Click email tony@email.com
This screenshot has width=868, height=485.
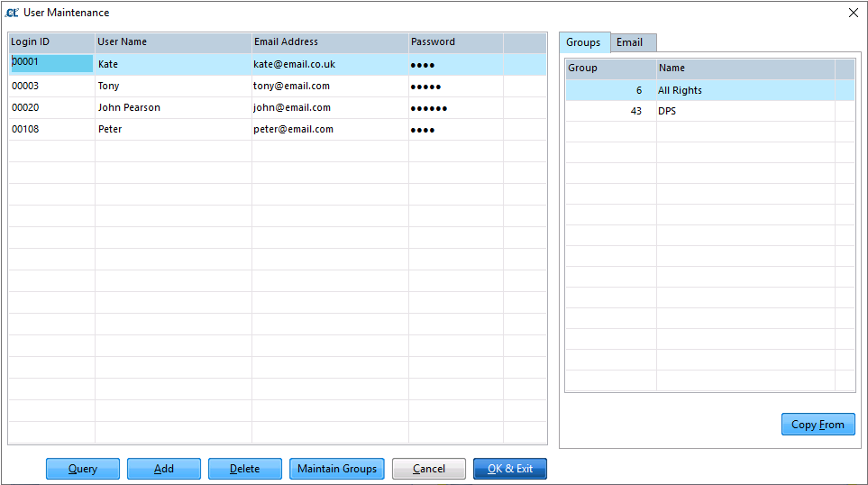pyautogui.click(x=292, y=86)
